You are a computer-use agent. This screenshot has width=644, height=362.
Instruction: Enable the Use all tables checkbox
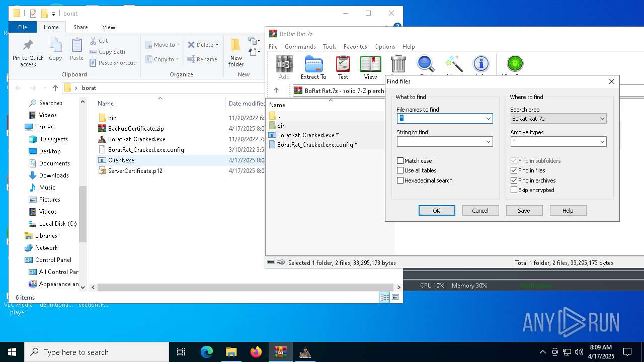(x=400, y=170)
